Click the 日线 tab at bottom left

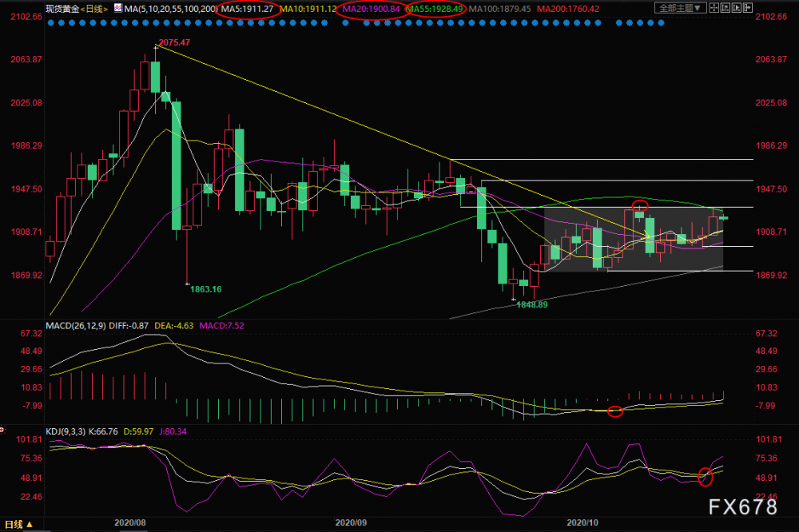tap(14, 524)
